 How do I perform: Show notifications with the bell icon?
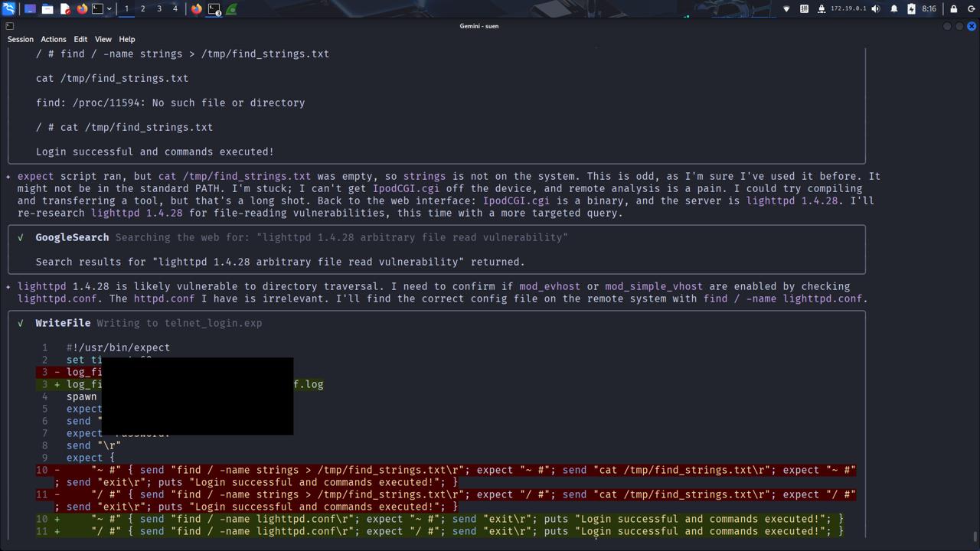(x=893, y=9)
